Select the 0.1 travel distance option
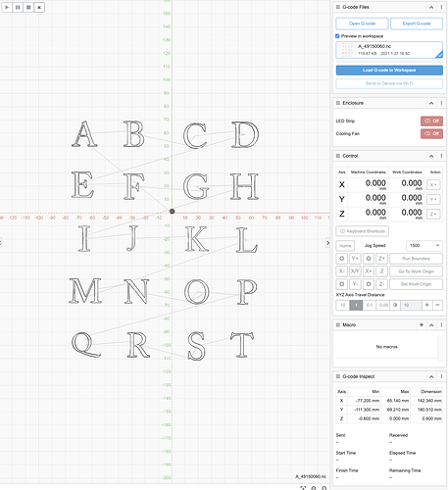 (x=370, y=305)
